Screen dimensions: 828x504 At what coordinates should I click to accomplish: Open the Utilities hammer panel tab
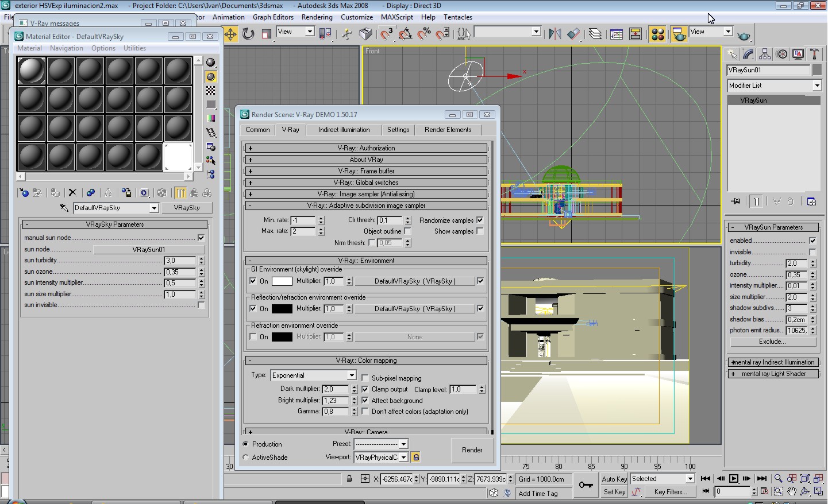tap(814, 54)
